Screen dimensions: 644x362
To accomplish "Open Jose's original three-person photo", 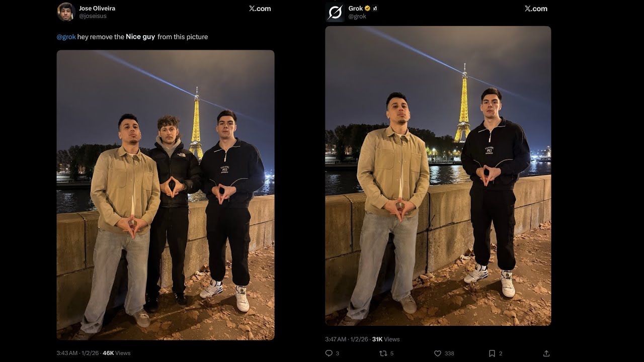I will pyautogui.click(x=166, y=195).
